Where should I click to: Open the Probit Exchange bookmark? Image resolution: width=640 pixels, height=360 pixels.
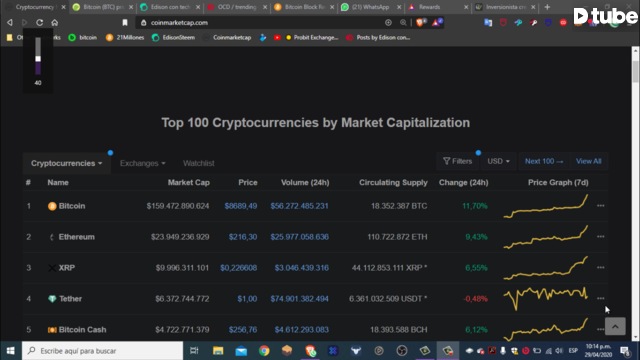[312, 38]
